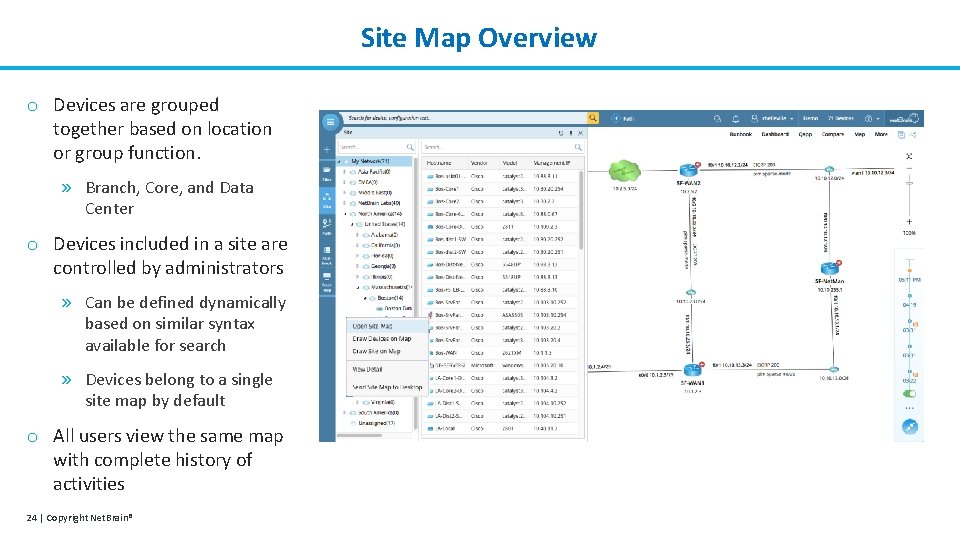This screenshot has height=540, width=960.
Task: Expand the South America tree node
Action: (345, 413)
